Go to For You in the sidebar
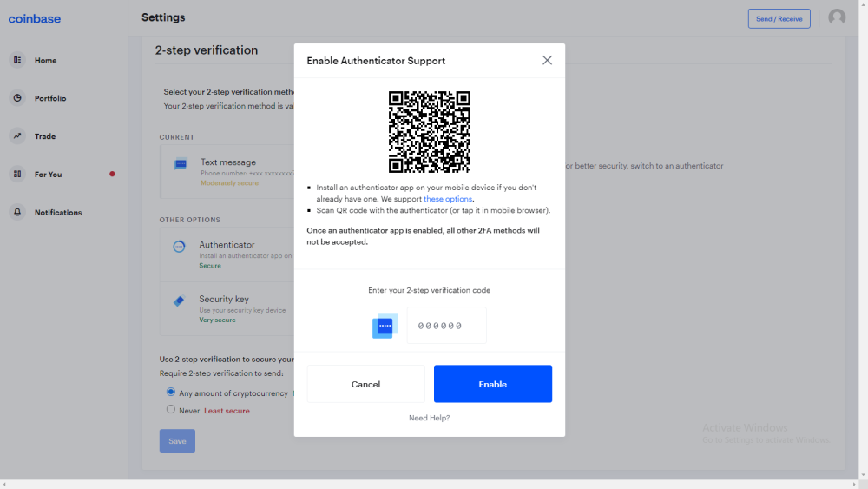868x489 pixels. click(x=48, y=175)
